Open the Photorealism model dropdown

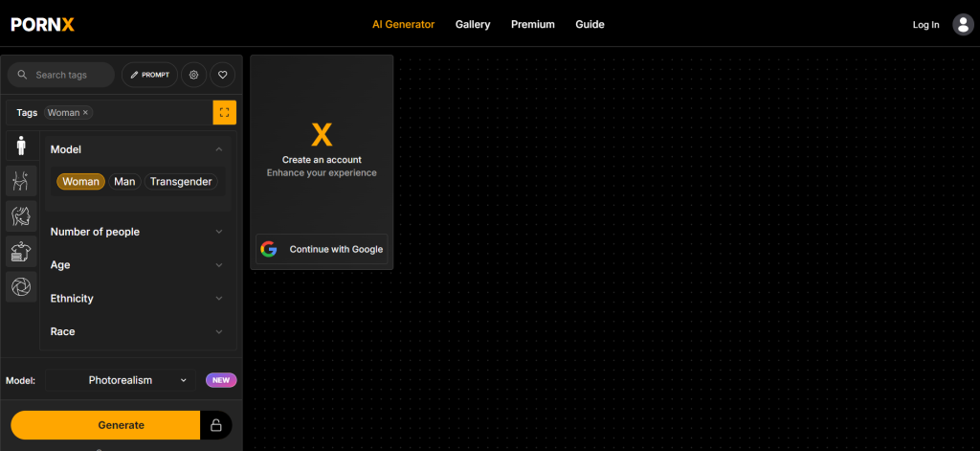(x=121, y=380)
